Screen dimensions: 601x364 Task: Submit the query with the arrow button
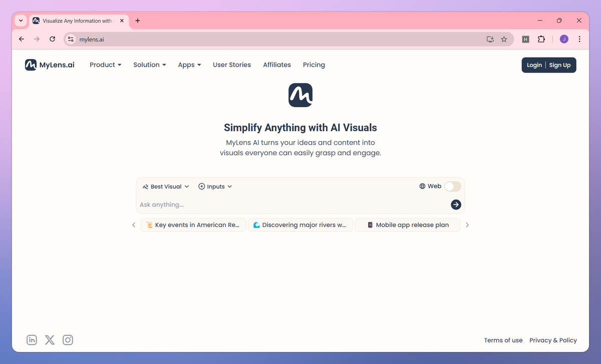[456, 204]
